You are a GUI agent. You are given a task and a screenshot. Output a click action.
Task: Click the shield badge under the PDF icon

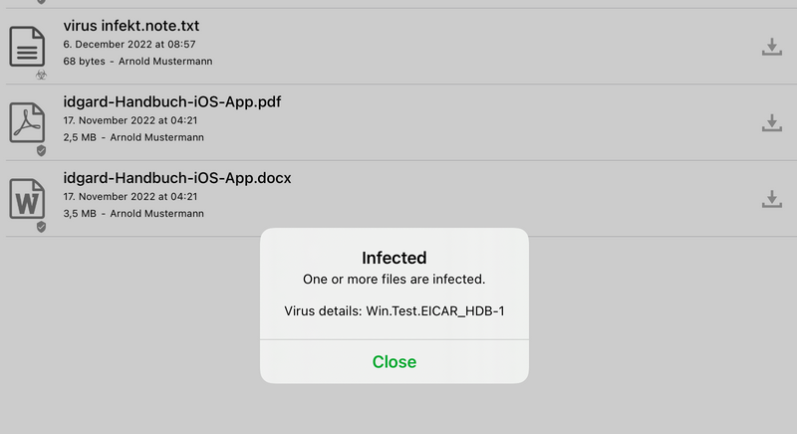pyautogui.click(x=41, y=151)
